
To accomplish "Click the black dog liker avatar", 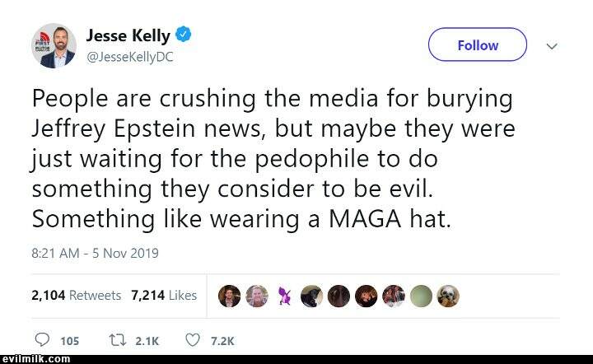I will coord(311,296).
